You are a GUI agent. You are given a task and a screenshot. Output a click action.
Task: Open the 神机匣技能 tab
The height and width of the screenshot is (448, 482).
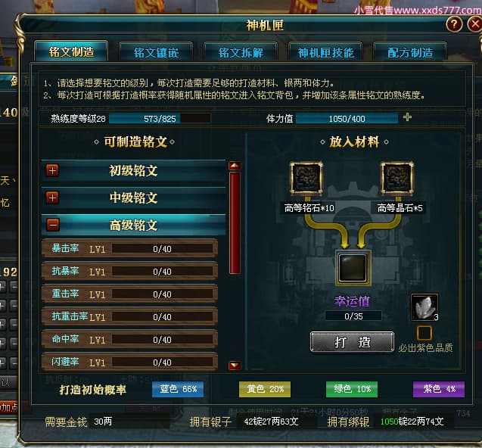coord(325,52)
